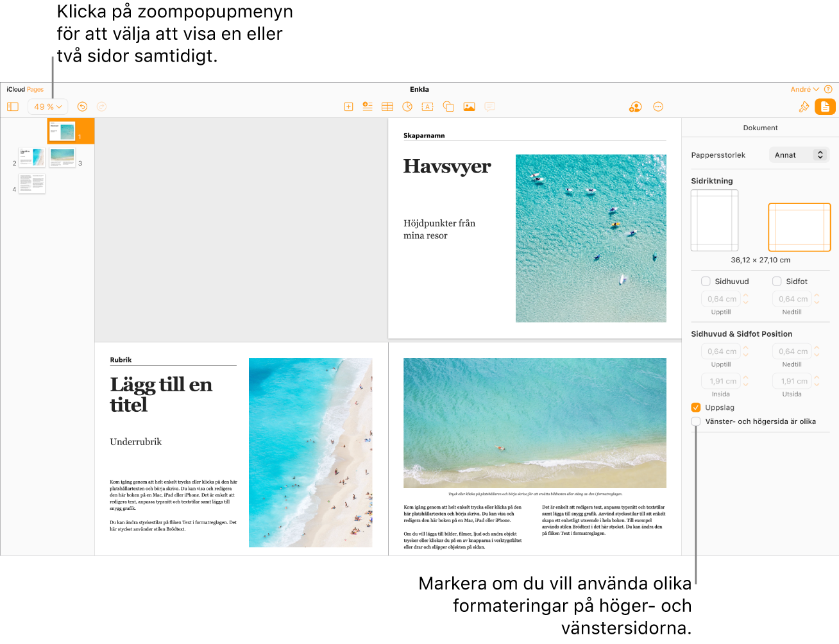Viewport: 839px width, 644px height.
Task: Open the André account menu
Action: point(805,89)
